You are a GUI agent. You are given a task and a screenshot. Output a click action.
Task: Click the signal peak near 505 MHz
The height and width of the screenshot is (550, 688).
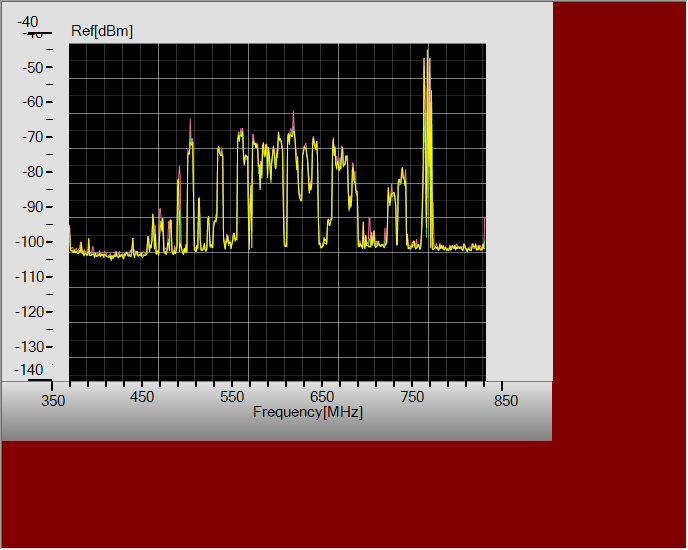click(190, 122)
